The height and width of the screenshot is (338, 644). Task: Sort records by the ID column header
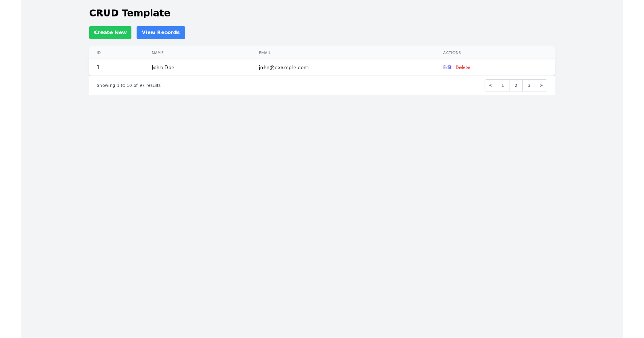tap(98, 52)
